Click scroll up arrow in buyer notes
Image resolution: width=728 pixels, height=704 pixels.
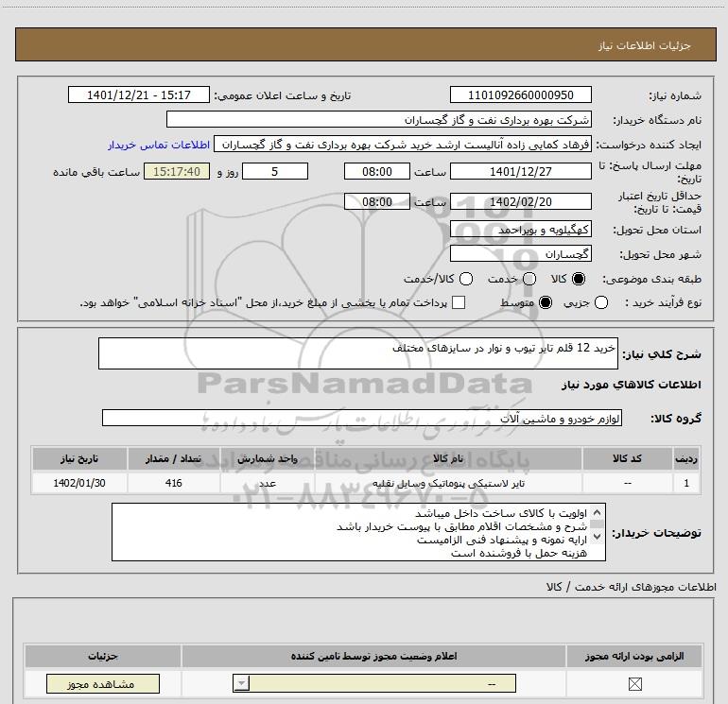coord(598,513)
